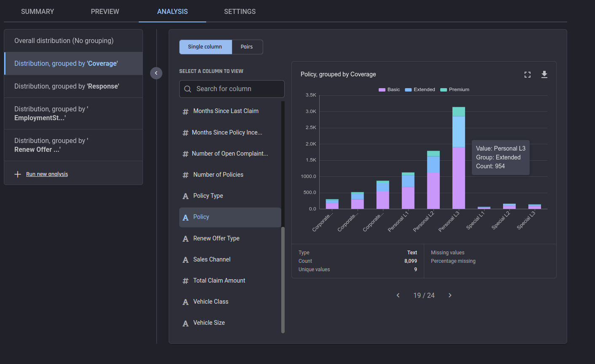The height and width of the screenshot is (364, 595).
Task: Click the search magnifier icon
Action: pyautogui.click(x=188, y=89)
